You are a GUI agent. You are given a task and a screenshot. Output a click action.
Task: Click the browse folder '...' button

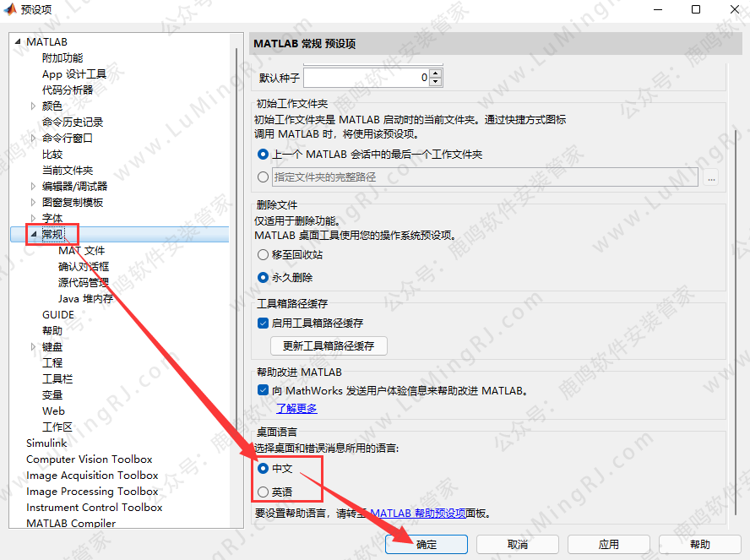tap(711, 177)
